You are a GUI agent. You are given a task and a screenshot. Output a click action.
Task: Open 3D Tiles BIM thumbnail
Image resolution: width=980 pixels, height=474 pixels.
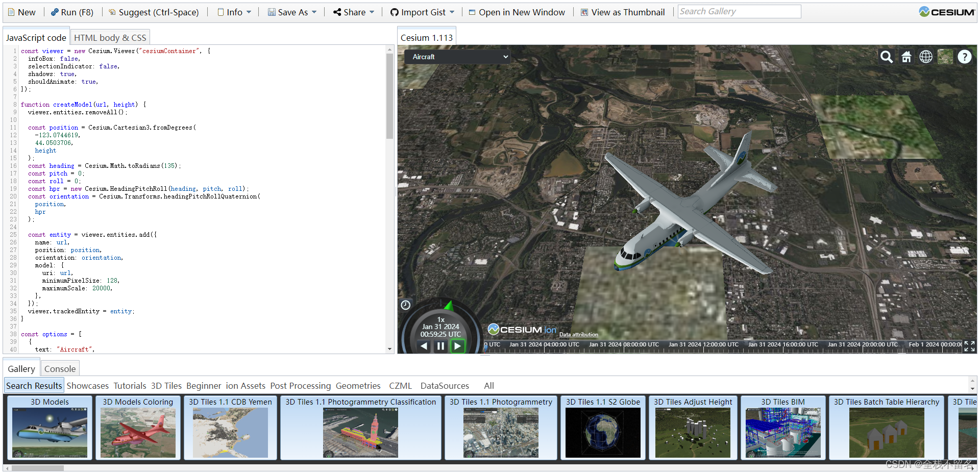[x=783, y=428]
